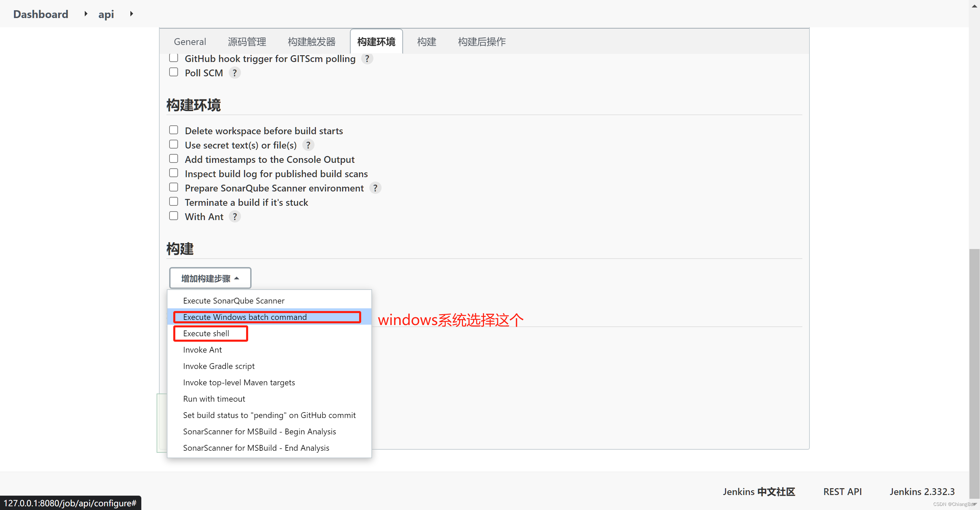
Task: Choose Set build status to pending on GitHub commit
Action: pos(269,415)
